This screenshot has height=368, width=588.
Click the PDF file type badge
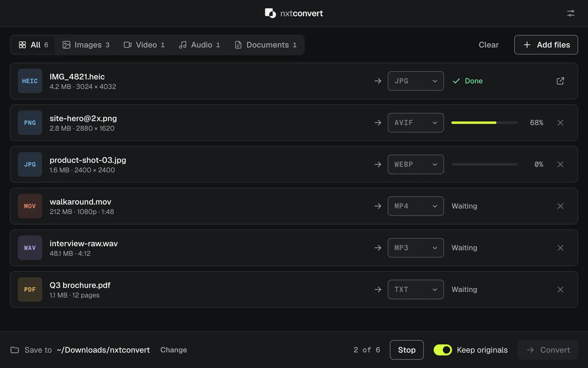click(30, 290)
